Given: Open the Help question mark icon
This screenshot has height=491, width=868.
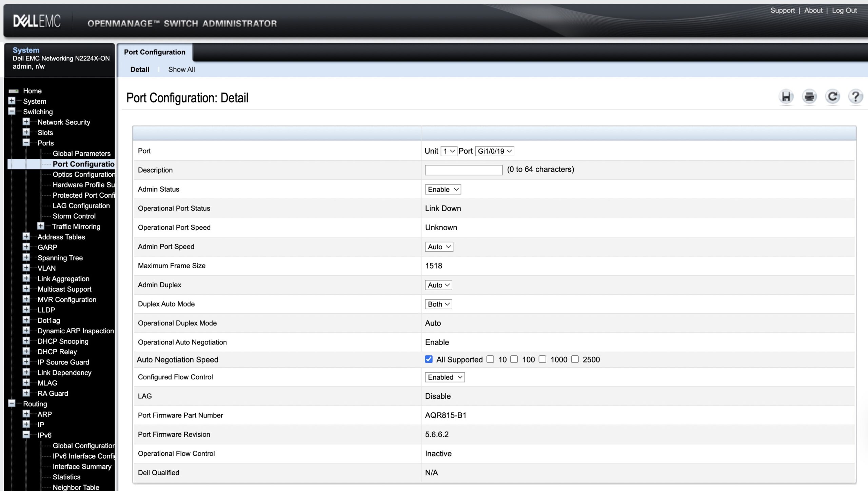Looking at the screenshot, I should (855, 97).
